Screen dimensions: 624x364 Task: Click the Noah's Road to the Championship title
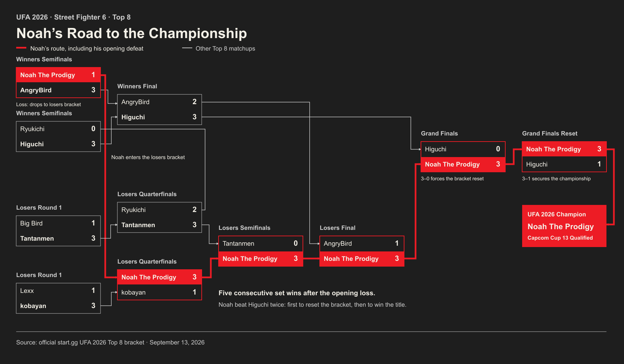(132, 33)
